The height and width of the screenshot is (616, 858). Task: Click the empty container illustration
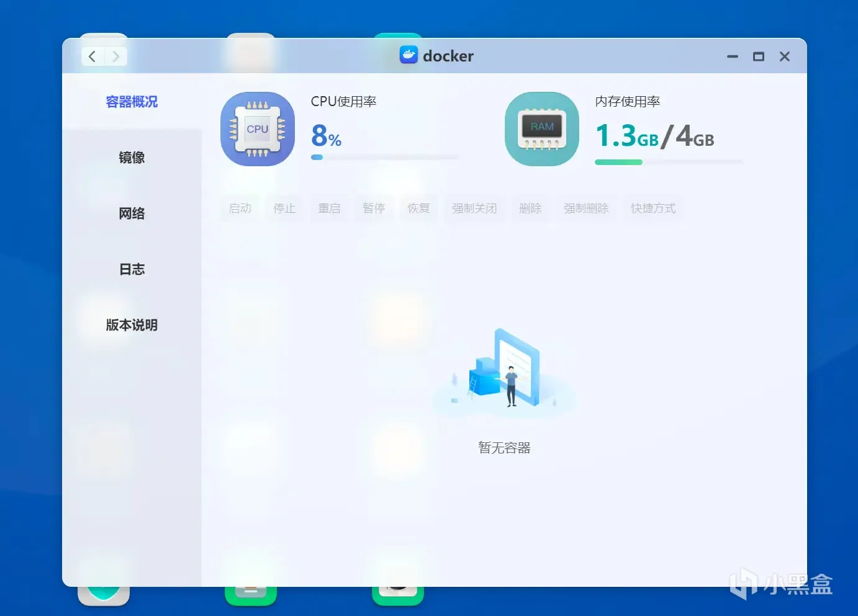pos(504,372)
